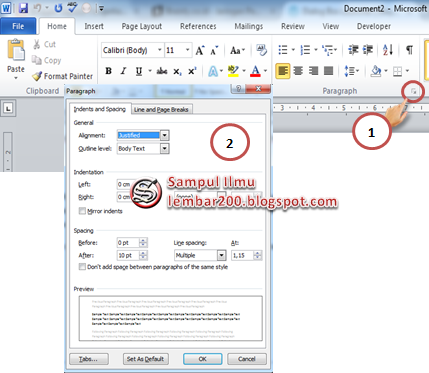Toggle Bold formatting
429x373 pixels.
click(108, 71)
